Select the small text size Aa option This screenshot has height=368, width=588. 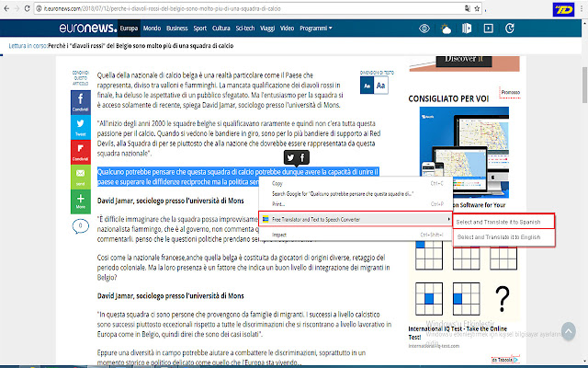pos(367,86)
